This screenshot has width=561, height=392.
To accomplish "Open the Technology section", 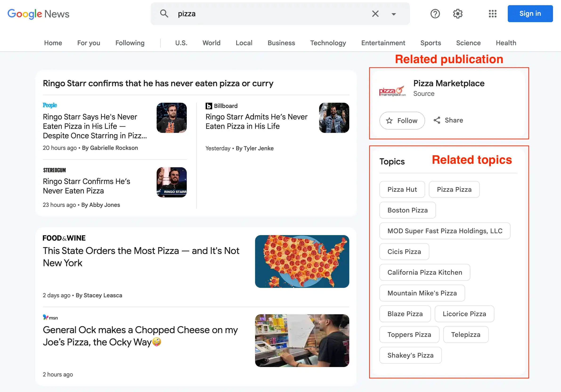I will [328, 43].
